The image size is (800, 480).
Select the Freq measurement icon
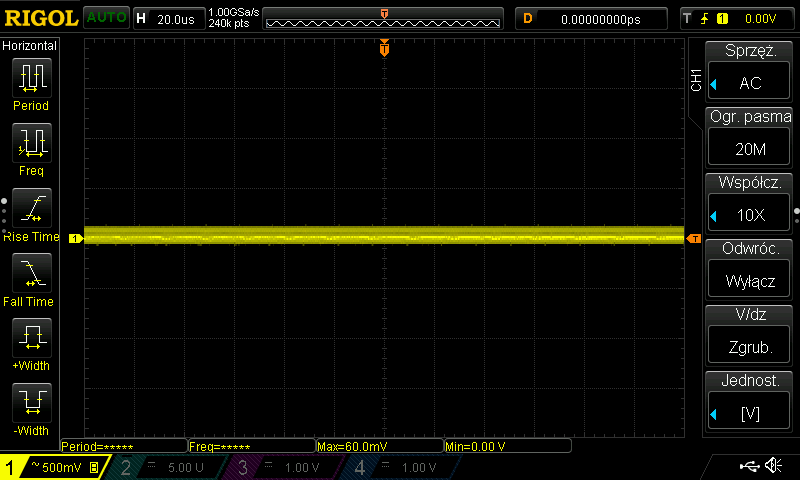[32, 143]
